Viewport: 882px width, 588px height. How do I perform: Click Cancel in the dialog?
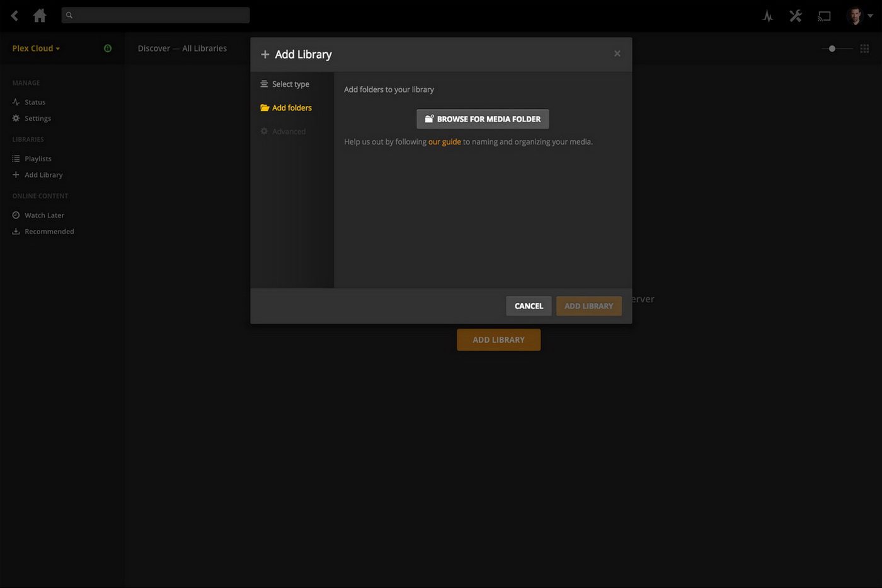(529, 306)
